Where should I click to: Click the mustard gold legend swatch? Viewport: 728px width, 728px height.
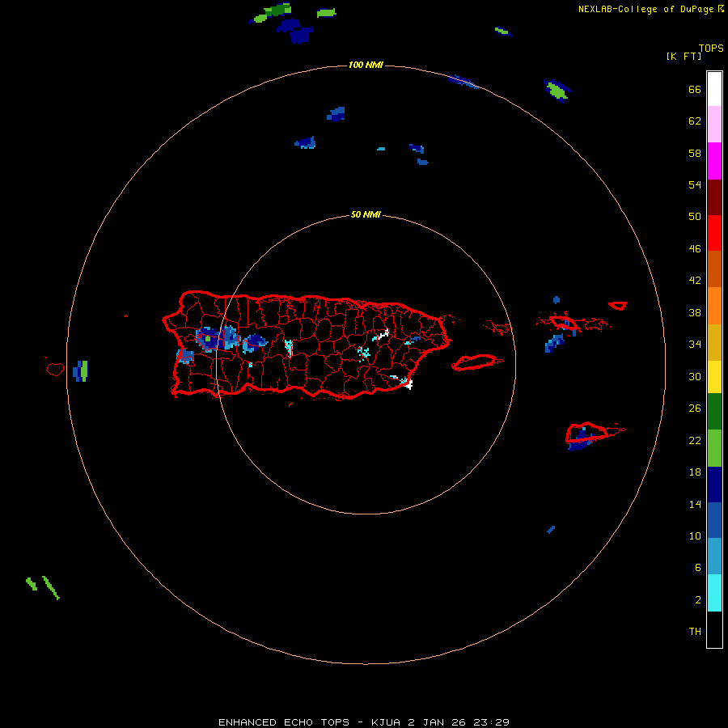pyautogui.click(x=714, y=342)
